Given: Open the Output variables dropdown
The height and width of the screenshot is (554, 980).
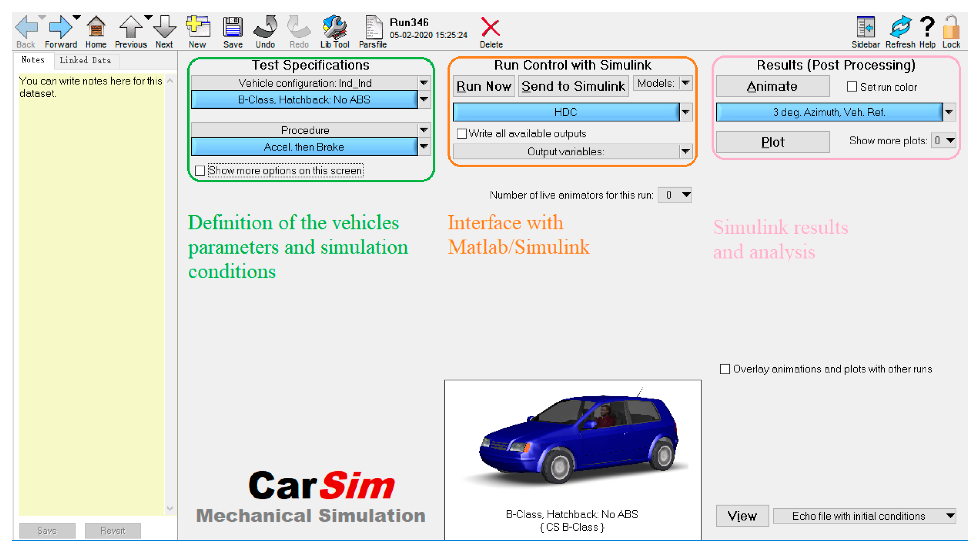Looking at the screenshot, I should tap(572, 152).
